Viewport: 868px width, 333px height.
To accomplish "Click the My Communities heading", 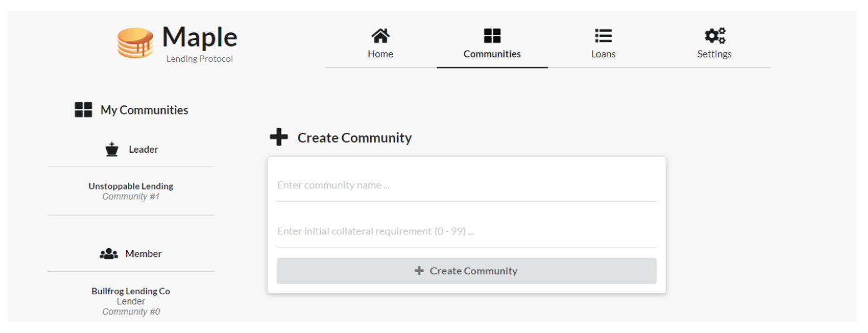I will (144, 110).
